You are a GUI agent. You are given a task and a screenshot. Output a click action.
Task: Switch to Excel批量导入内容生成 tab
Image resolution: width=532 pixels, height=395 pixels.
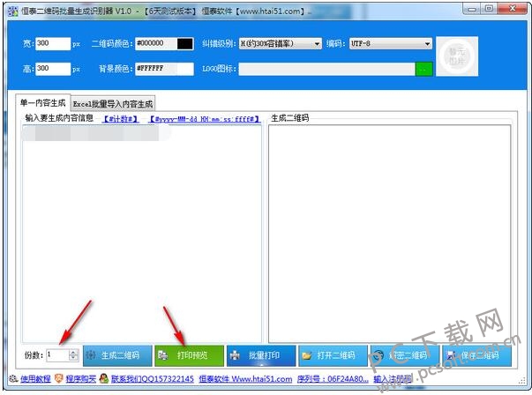point(113,104)
